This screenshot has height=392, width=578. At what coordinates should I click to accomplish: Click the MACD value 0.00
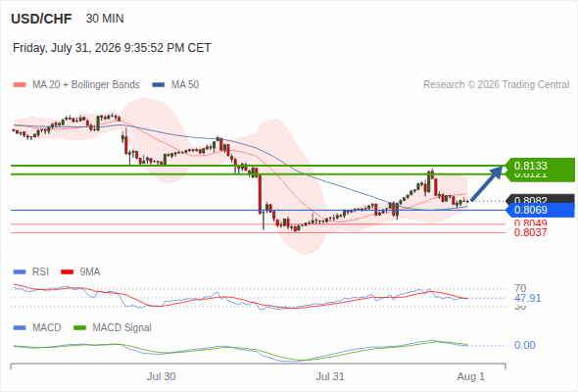coord(524,345)
